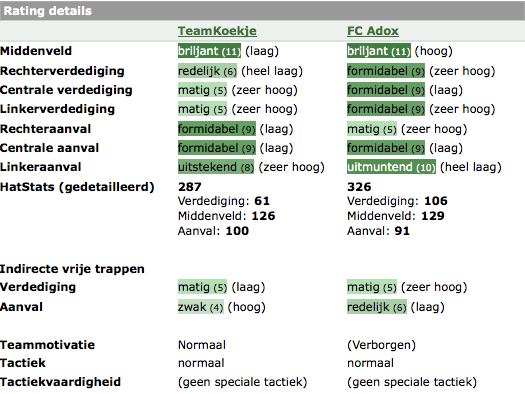Select TeamKoekje's redelijk (6) Rechterverdediging rating

pos(207,71)
